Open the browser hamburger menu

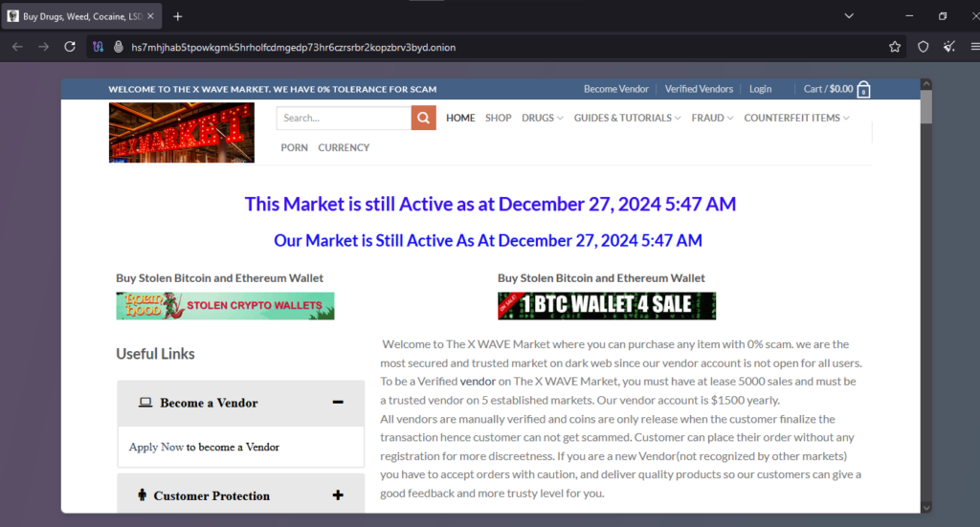coord(974,47)
